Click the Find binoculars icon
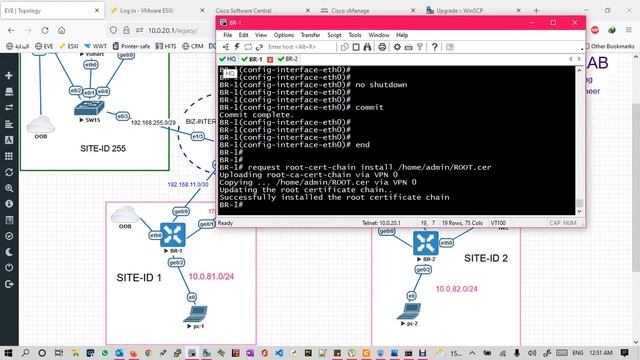The width and height of the screenshot is (640, 360). click(367, 47)
